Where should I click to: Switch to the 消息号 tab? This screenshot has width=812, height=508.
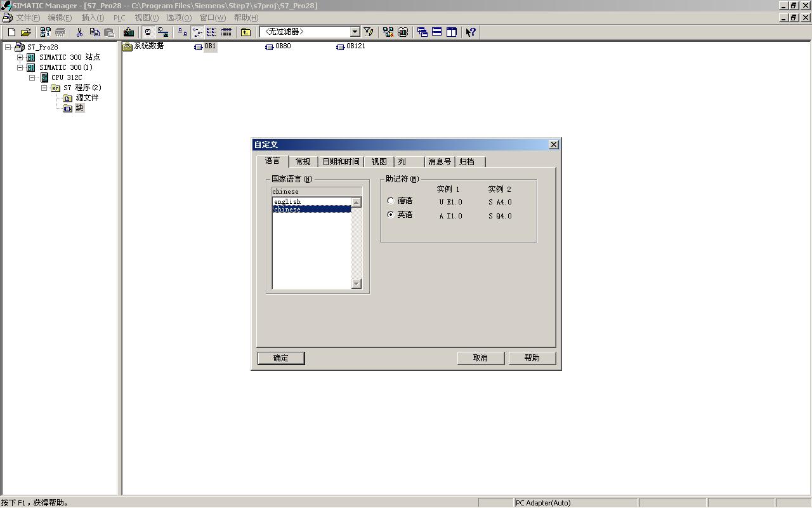(440, 162)
